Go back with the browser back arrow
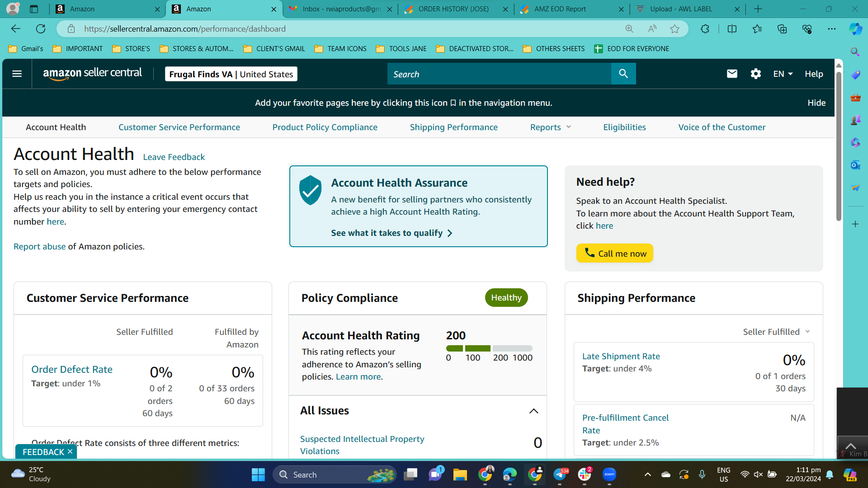 click(x=16, y=29)
